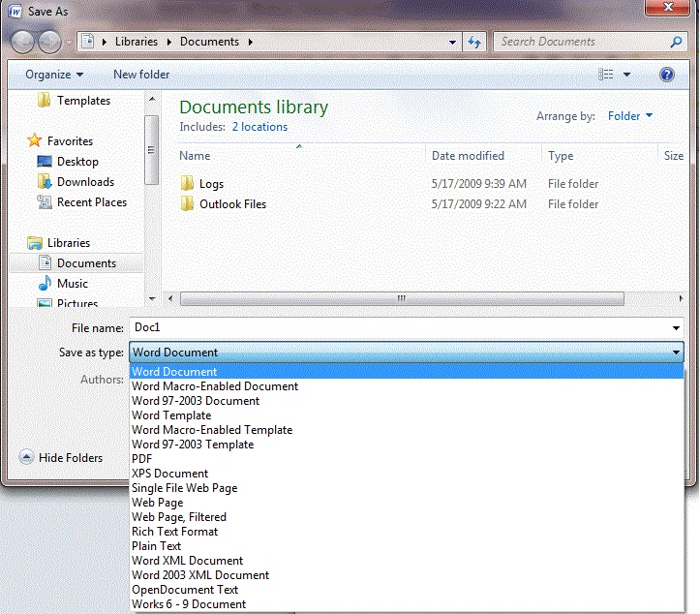
Task: Collapse the Save as type combo box
Action: coord(676,353)
